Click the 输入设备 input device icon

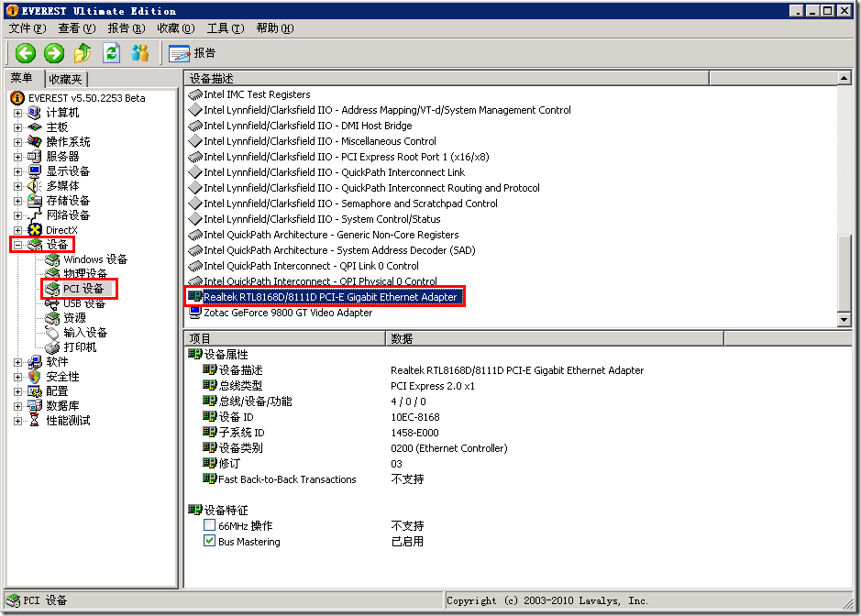(x=52, y=333)
